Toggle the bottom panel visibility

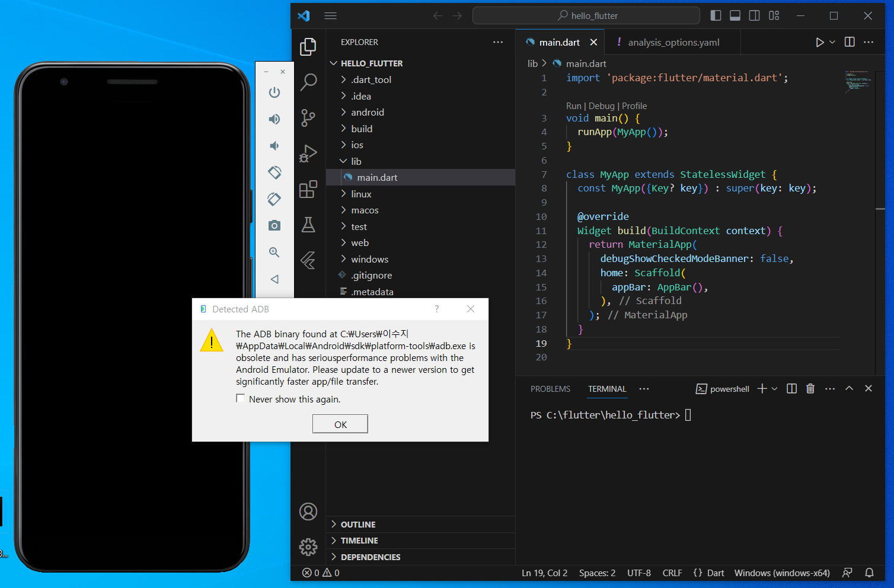coord(735,16)
